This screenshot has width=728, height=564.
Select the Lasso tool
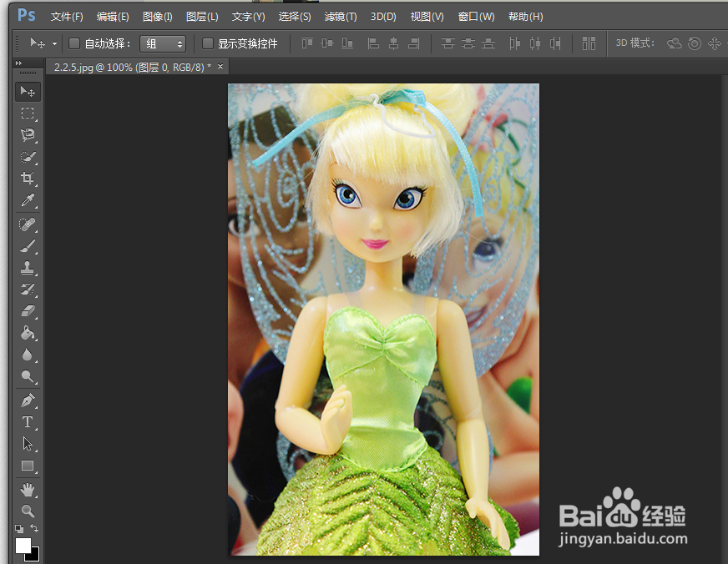(x=28, y=133)
